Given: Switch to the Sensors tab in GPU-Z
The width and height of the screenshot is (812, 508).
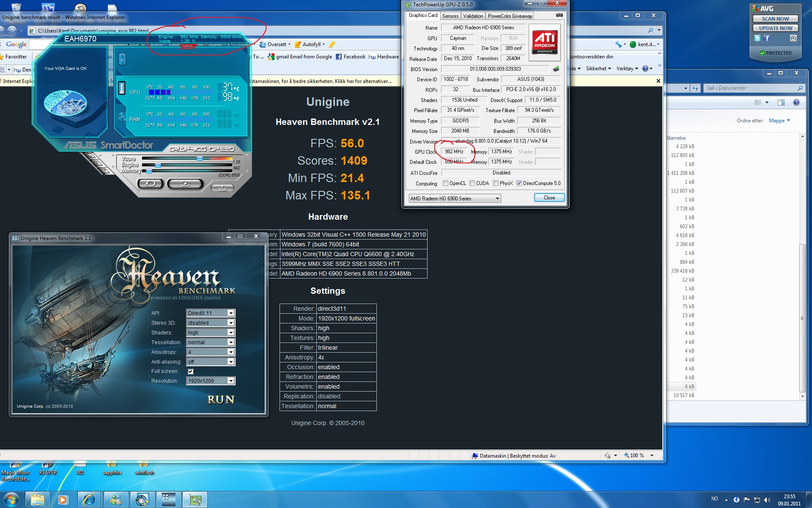Looking at the screenshot, I should tap(450, 16).
